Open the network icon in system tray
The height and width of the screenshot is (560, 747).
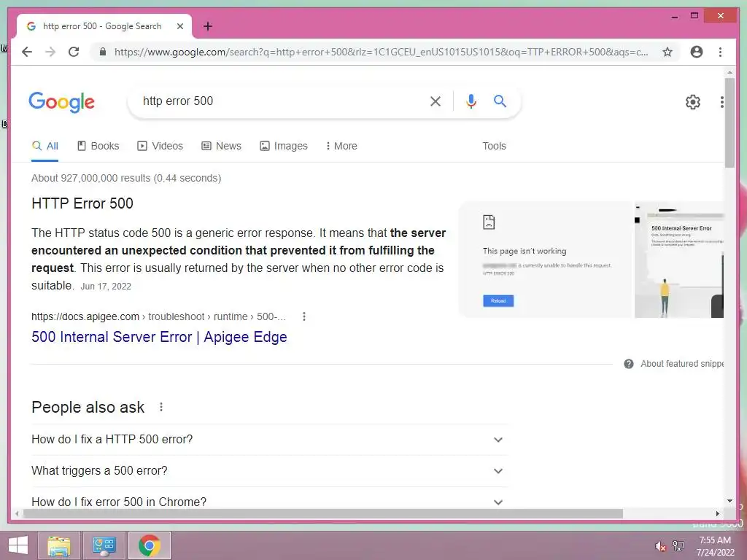(x=678, y=545)
